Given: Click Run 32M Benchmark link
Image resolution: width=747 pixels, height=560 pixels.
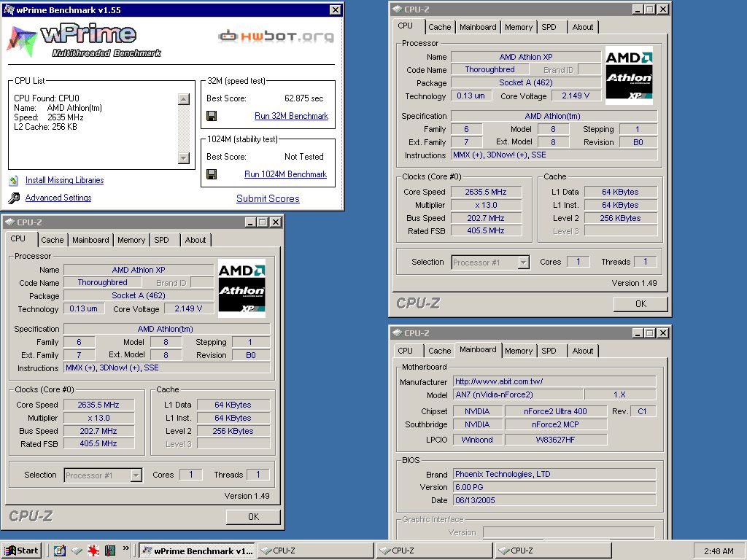Looking at the screenshot, I should click(x=292, y=116).
